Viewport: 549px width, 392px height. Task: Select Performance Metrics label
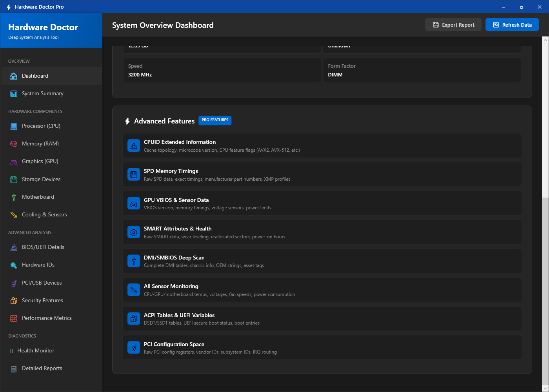(47, 318)
